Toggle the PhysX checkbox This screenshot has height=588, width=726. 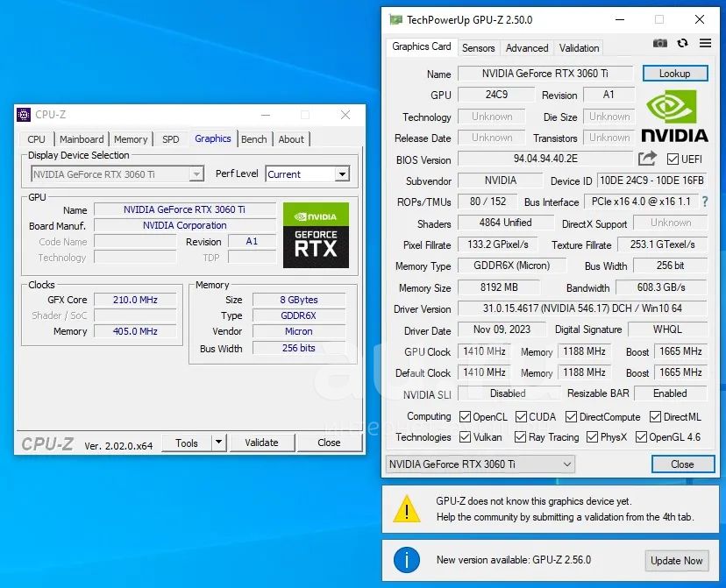click(592, 436)
